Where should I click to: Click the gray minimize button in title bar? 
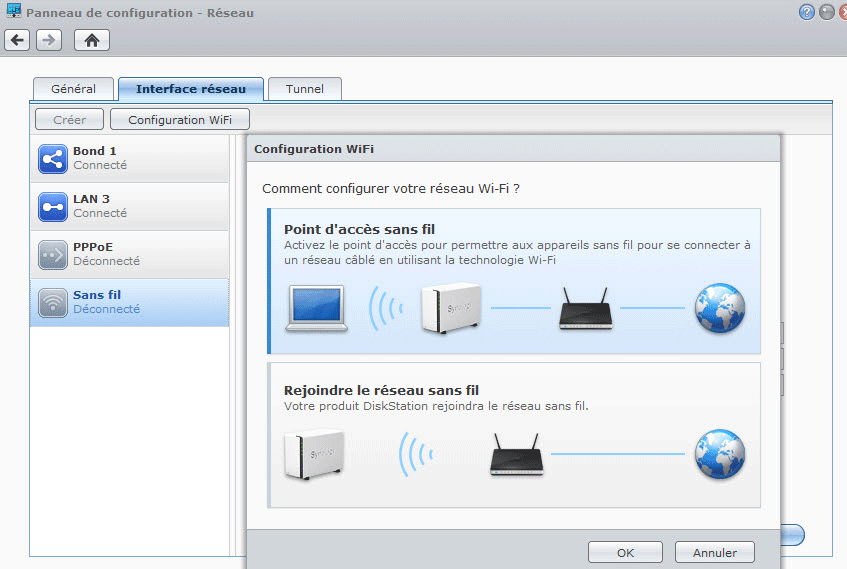826,12
